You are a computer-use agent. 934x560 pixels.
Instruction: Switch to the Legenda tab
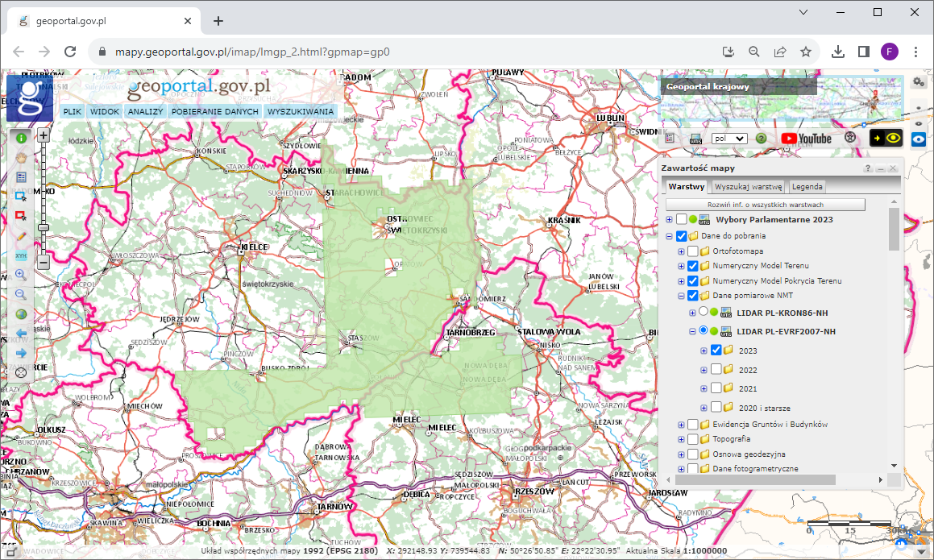tap(807, 187)
